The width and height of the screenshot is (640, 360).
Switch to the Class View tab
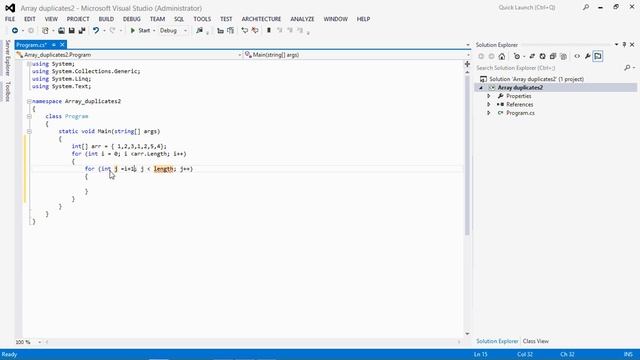pos(536,341)
